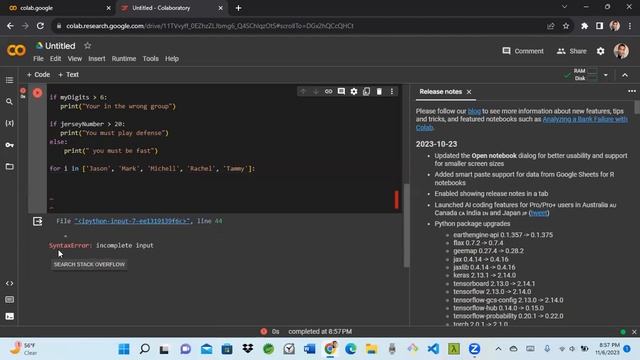Open the Secrets key panel

(9, 145)
